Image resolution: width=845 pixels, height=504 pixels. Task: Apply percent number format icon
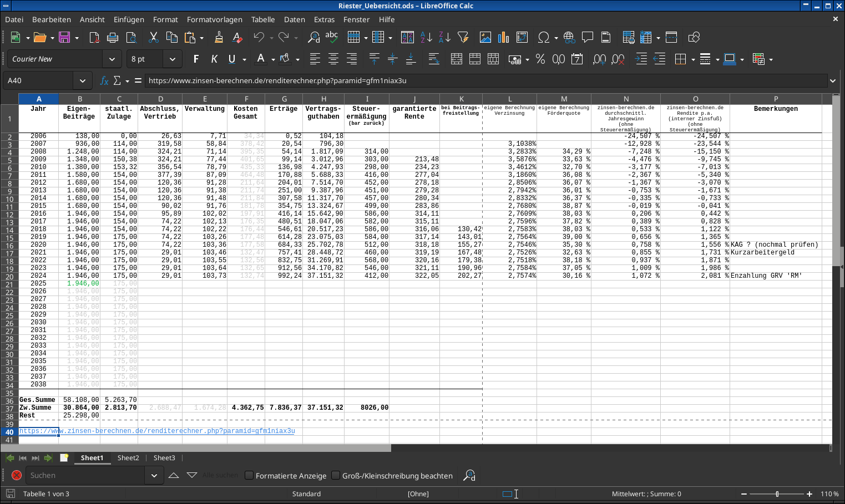(540, 59)
